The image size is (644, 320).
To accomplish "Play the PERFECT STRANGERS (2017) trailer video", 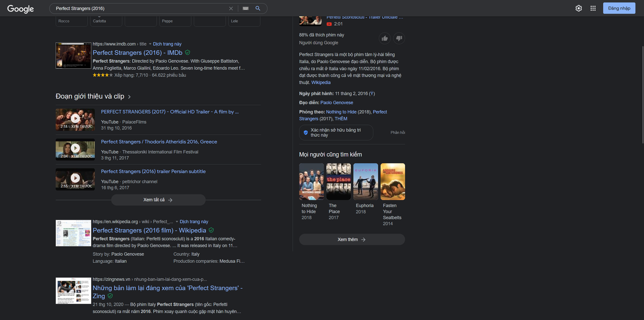I will [75, 119].
